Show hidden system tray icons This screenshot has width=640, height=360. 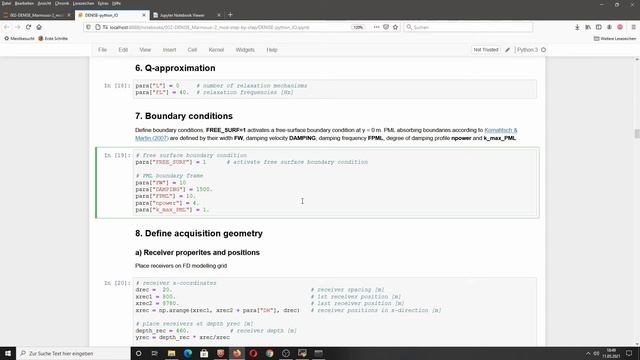coord(588,353)
